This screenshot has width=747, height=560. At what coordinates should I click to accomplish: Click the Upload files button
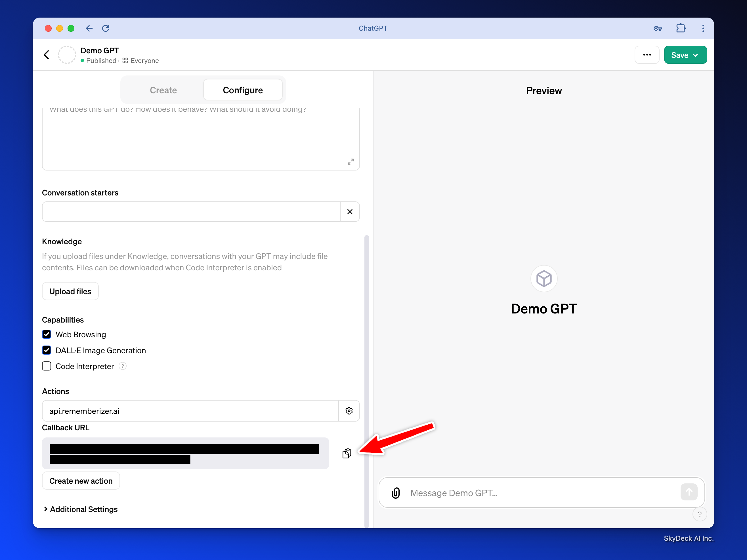70,291
